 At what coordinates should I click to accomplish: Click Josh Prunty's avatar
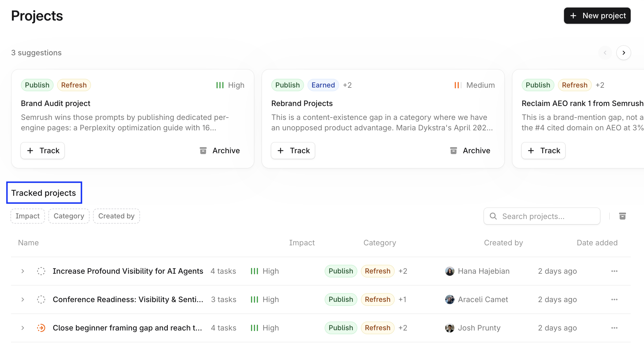[x=450, y=328]
